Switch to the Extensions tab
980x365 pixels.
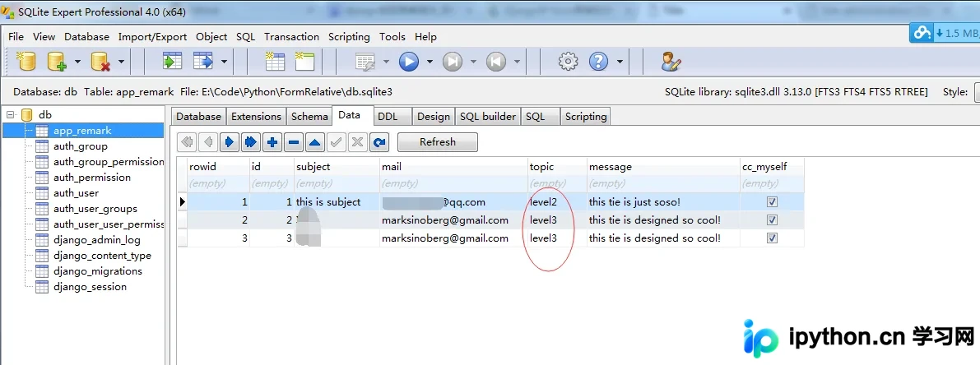(256, 116)
